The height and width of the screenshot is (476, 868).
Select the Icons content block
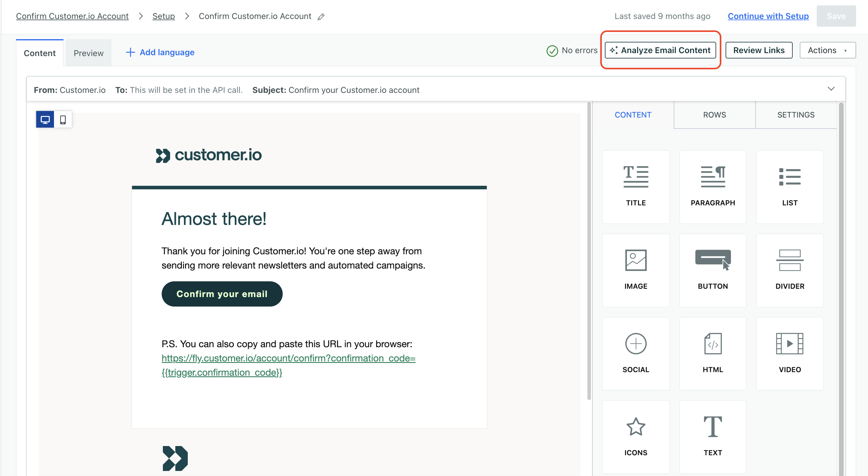tap(635, 437)
